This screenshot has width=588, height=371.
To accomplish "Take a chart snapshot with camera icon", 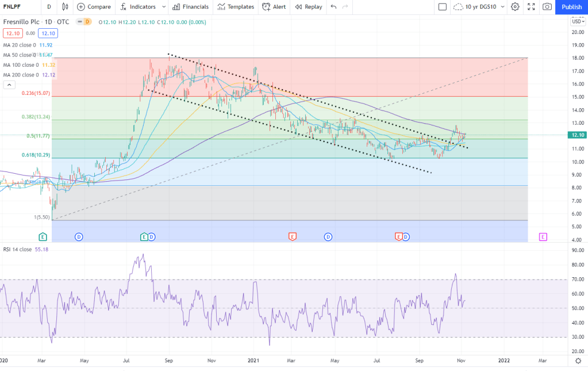I will tap(547, 7).
